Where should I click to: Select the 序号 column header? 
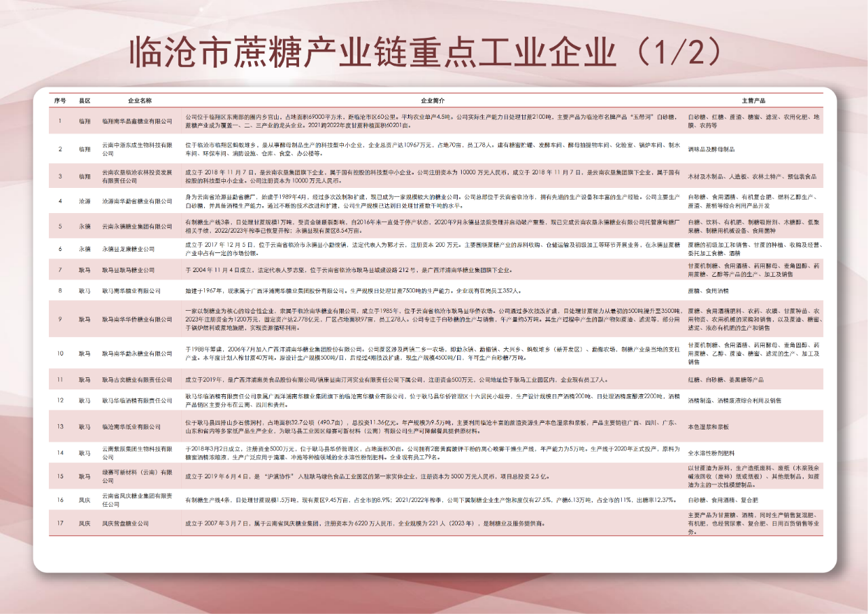(60, 100)
